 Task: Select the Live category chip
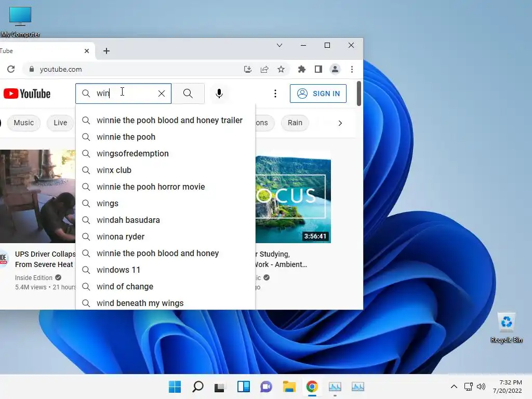point(60,123)
